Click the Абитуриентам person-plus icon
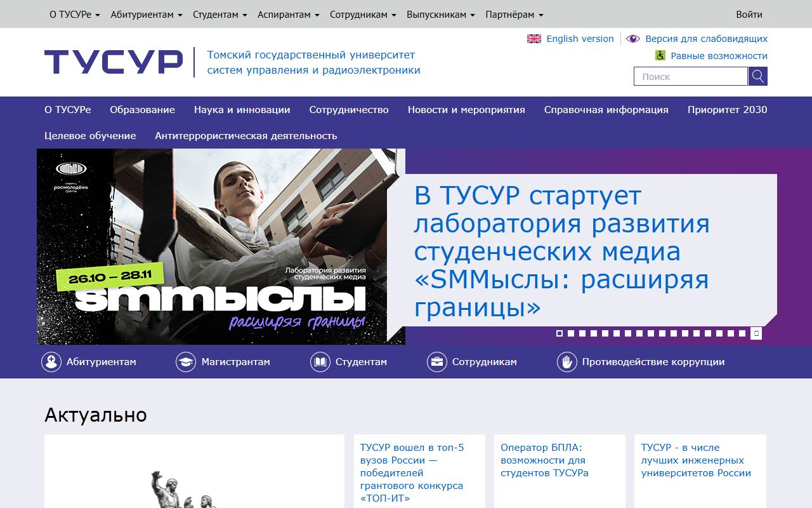The height and width of the screenshot is (508, 812). (x=51, y=362)
